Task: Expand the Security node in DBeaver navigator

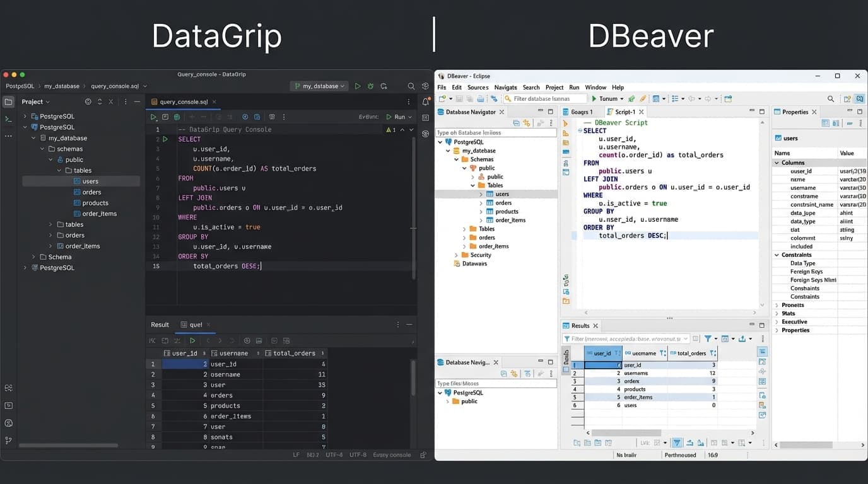Action: pos(457,255)
